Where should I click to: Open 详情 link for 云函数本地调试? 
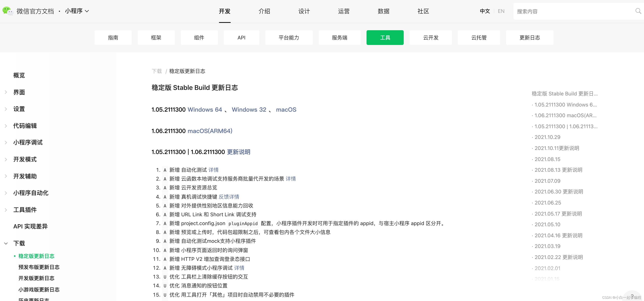point(291,179)
